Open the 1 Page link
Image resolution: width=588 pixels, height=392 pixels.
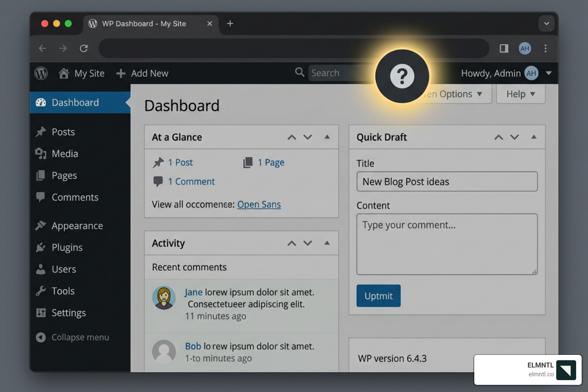click(271, 162)
